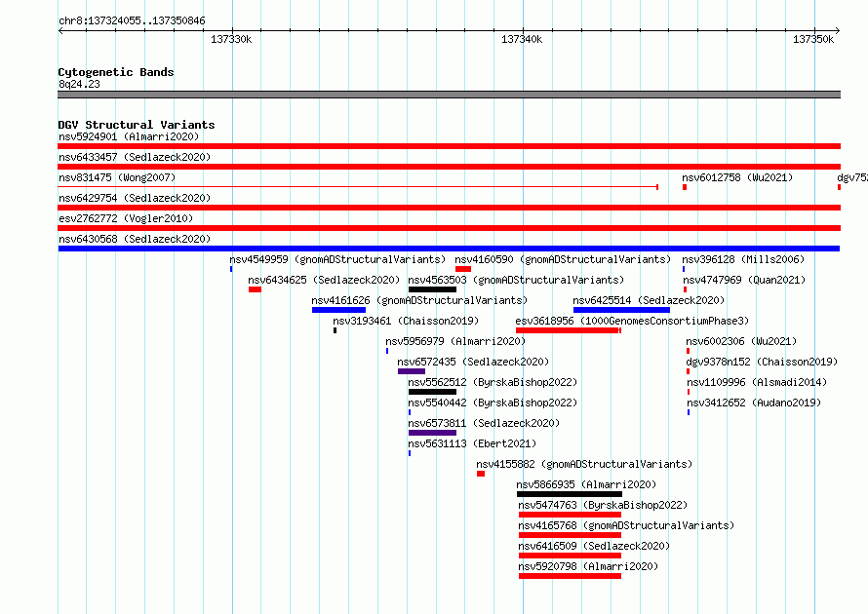This screenshot has height=614, width=868.
Task: Click nsv5956979 (Almarri2020) label
Action: point(455,341)
